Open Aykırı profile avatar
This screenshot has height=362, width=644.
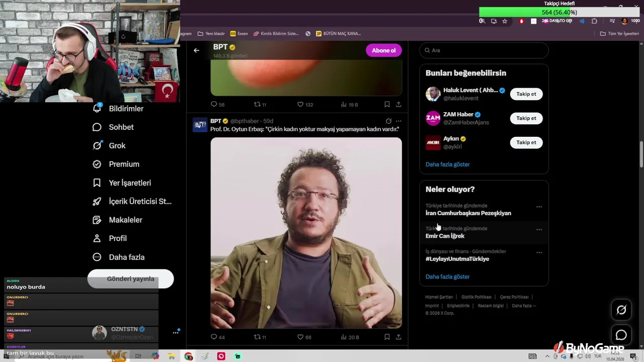(x=433, y=142)
